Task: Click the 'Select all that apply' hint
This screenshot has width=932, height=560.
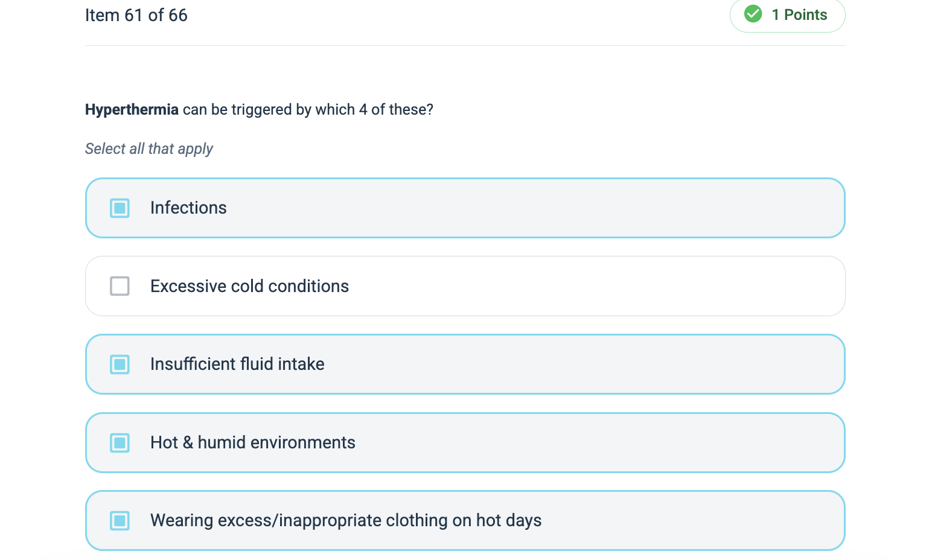Action: 149,149
